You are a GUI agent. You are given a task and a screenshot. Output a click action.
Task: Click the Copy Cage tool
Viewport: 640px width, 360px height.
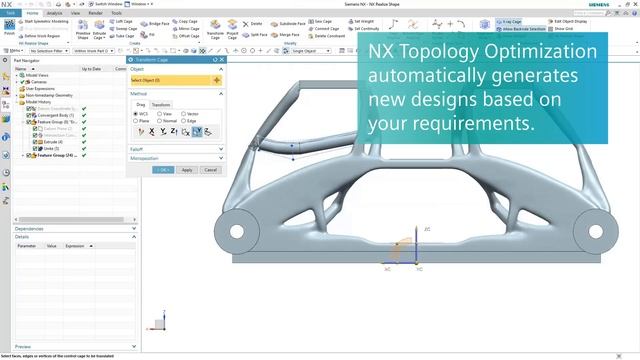(184, 21)
